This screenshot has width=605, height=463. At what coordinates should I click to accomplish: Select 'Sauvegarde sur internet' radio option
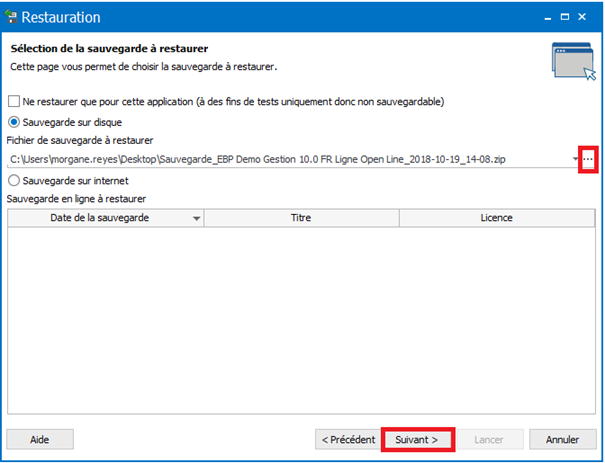[x=14, y=181]
